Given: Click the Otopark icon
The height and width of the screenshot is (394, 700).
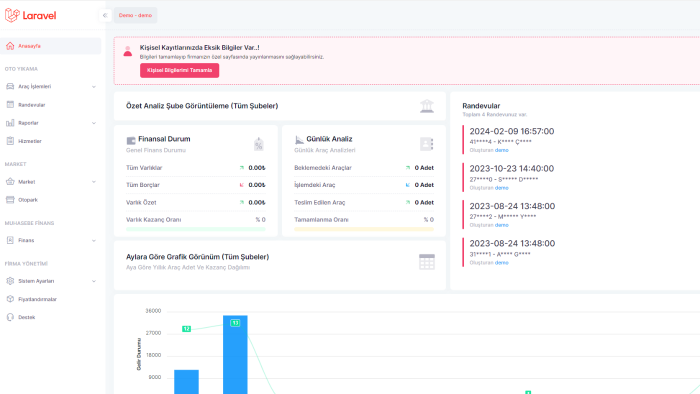Looking at the screenshot, I should click(x=10, y=199).
